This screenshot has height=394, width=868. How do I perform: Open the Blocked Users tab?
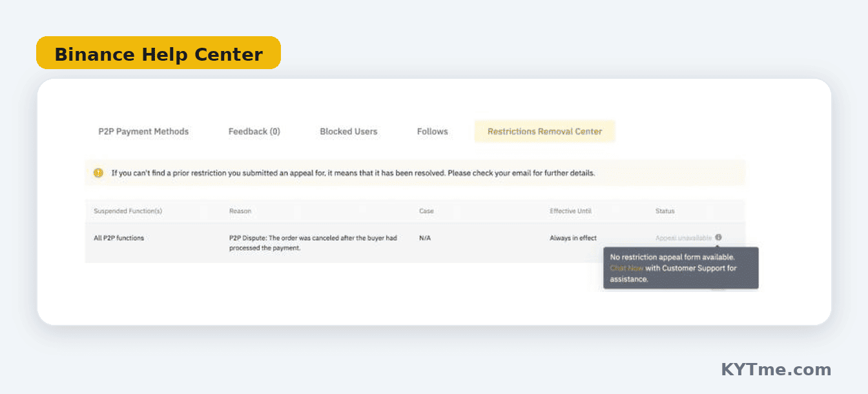point(349,131)
